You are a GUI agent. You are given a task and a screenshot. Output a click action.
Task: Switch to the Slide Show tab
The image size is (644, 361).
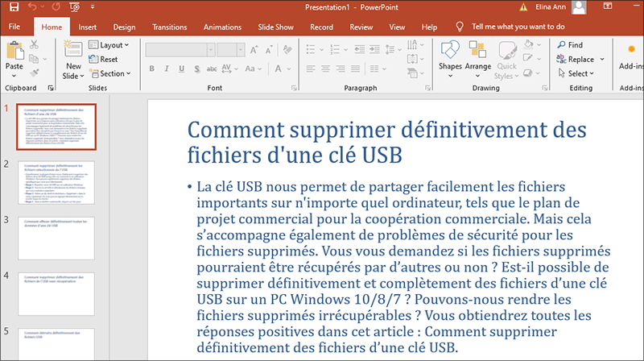point(275,27)
